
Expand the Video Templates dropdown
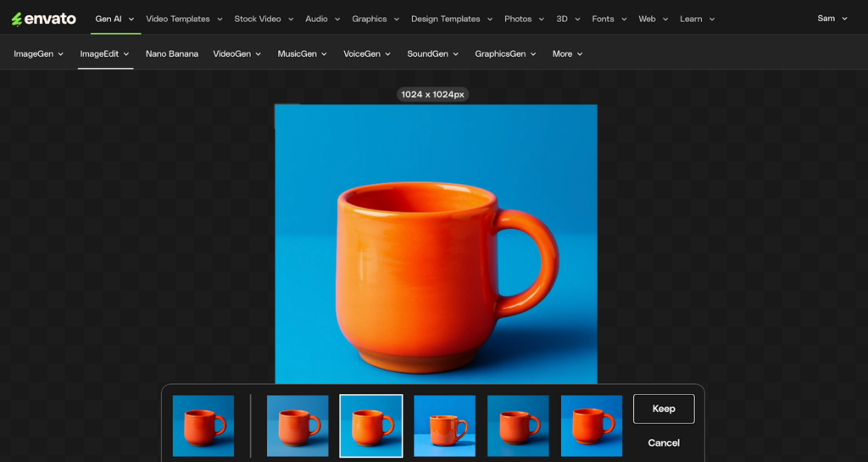(184, 19)
